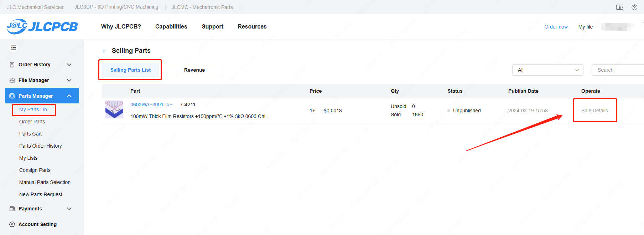Open My file link
Image resolution: width=644 pixels, height=235 pixels.
click(586, 27)
